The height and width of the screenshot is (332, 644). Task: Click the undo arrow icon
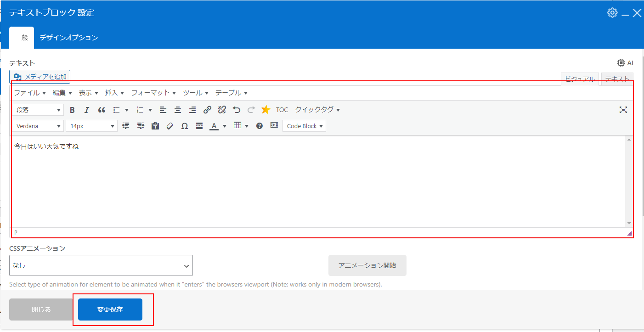click(237, 110)
